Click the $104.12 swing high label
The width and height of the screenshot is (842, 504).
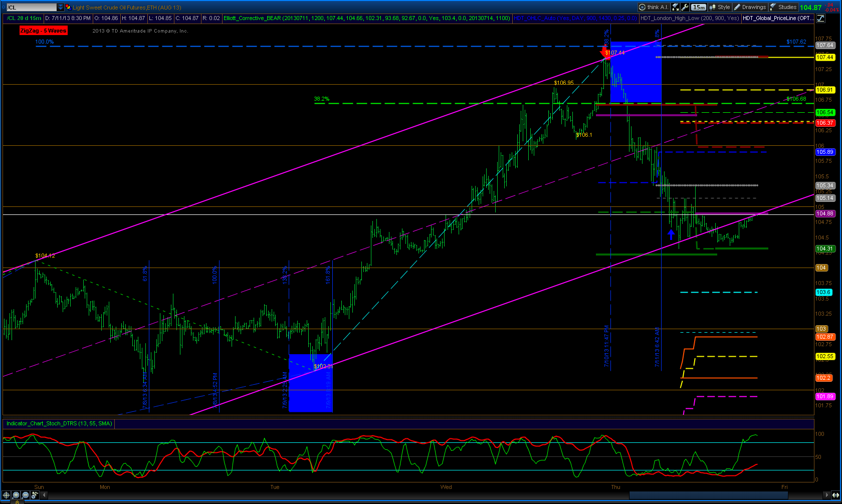pos(45,256)
